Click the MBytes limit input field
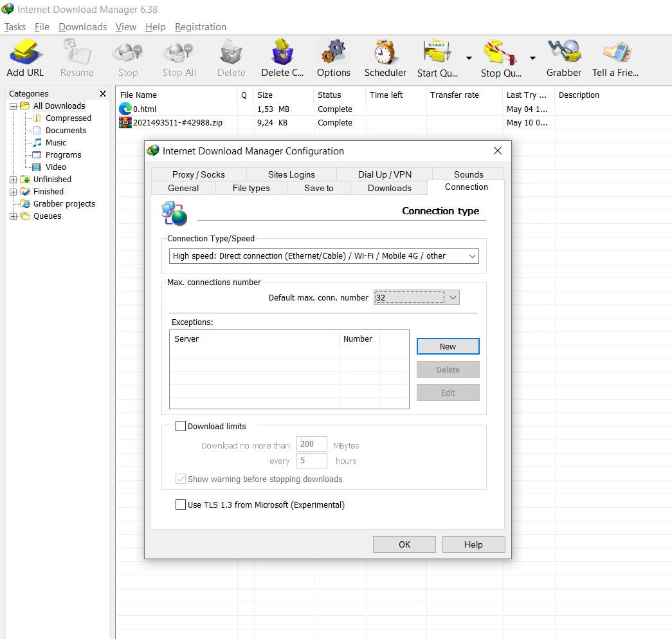 click(312, 444)
